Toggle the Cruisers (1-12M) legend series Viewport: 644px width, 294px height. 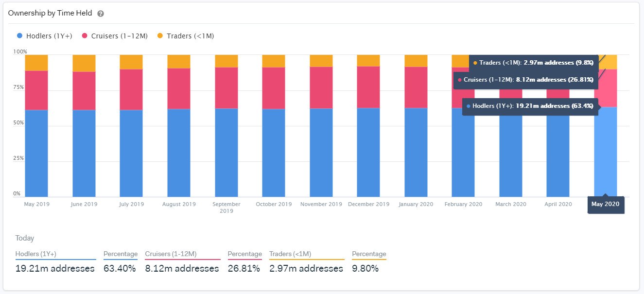click(115, 36)
